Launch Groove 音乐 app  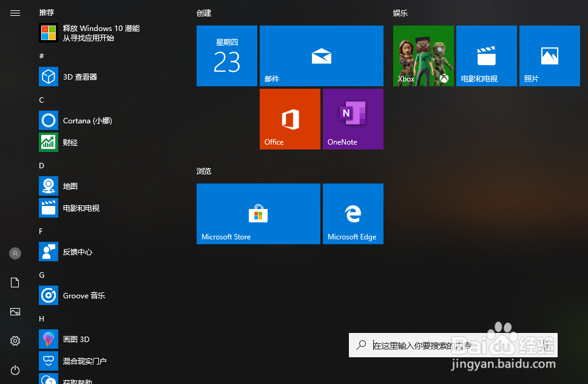tap(72, 295)
